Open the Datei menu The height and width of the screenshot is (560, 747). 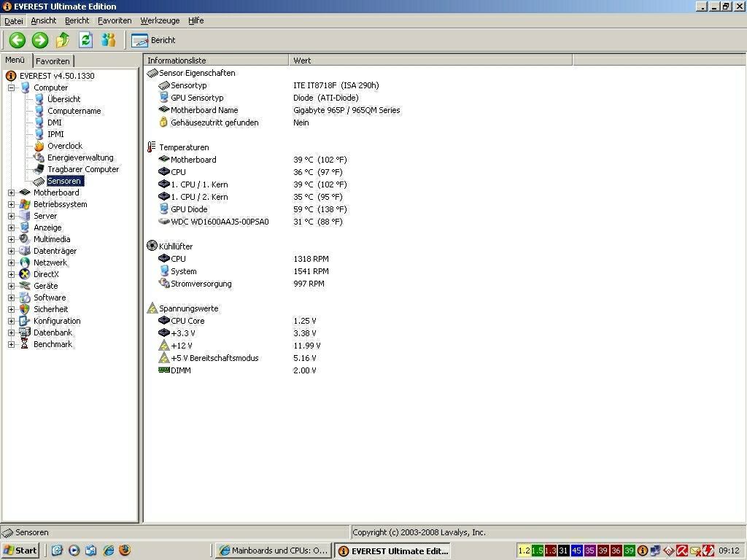tap(13, 20)
